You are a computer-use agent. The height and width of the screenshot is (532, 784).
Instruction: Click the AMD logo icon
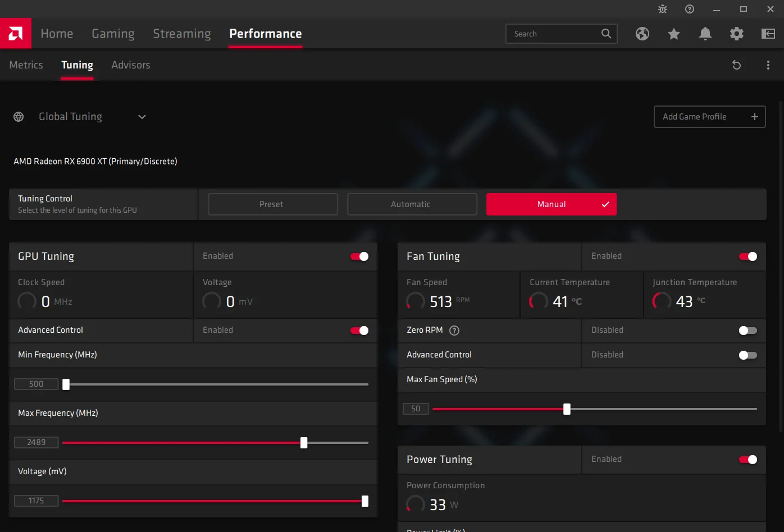16,34
